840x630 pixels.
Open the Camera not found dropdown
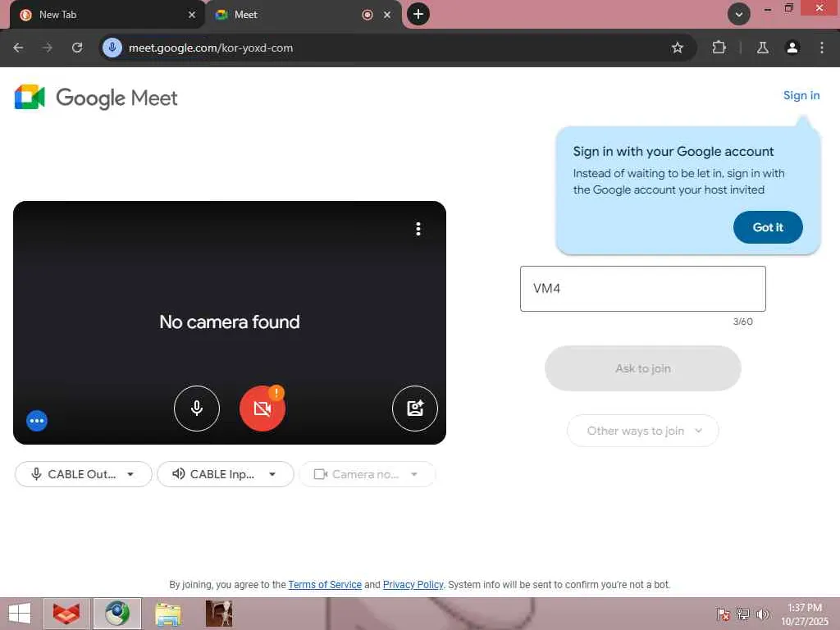click(x=367, y=474)
